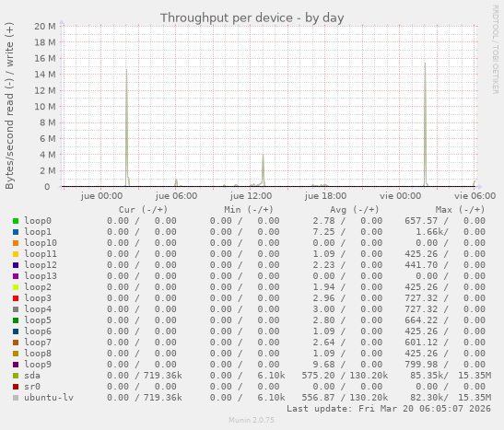Image resolution: width=504 pixels, height=430 pixels.
Task: Click the loop7 brown legend swatch
Action: tap(16, 343)
